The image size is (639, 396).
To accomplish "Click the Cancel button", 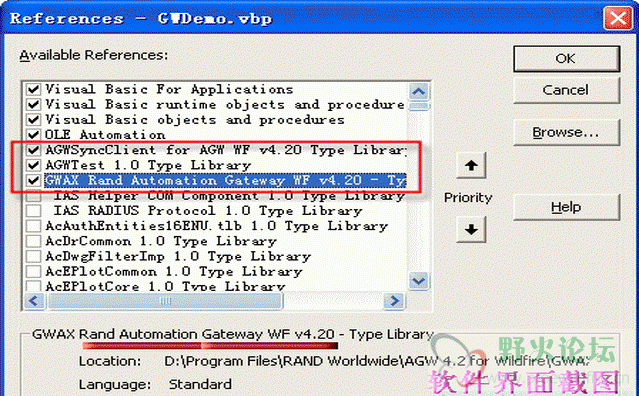I will click(x=566, y=90).
